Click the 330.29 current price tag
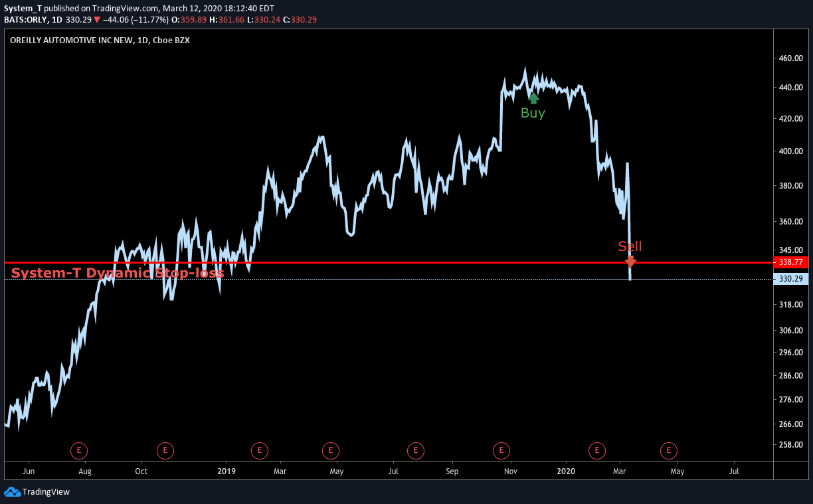The height and width of the screenshot is (504, 813). [791, 279]
